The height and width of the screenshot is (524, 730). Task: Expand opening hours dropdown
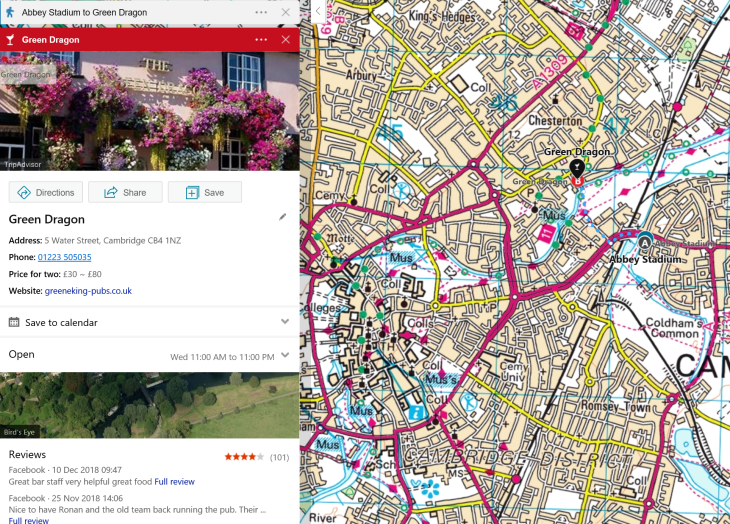[x=285, y=355]
